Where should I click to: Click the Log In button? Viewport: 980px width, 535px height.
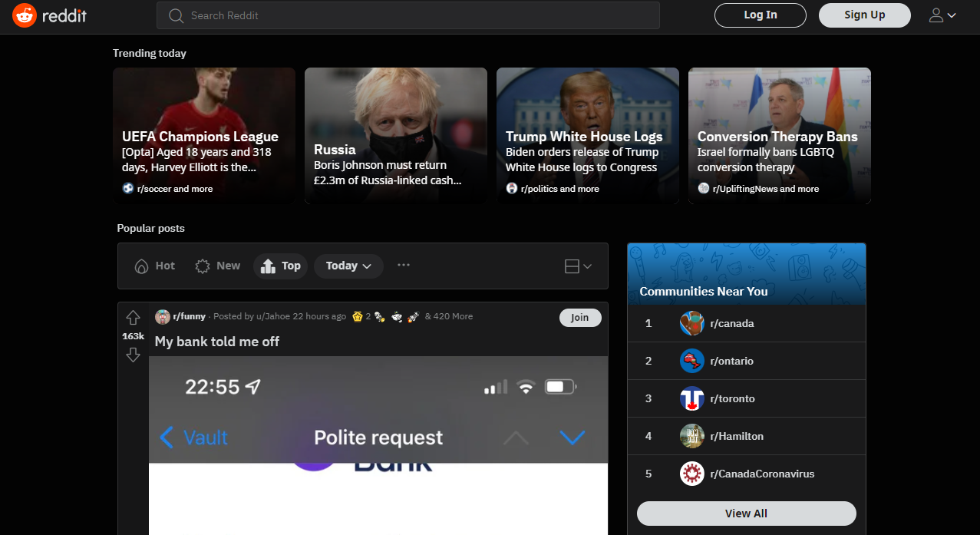click(x=761, y=15)
